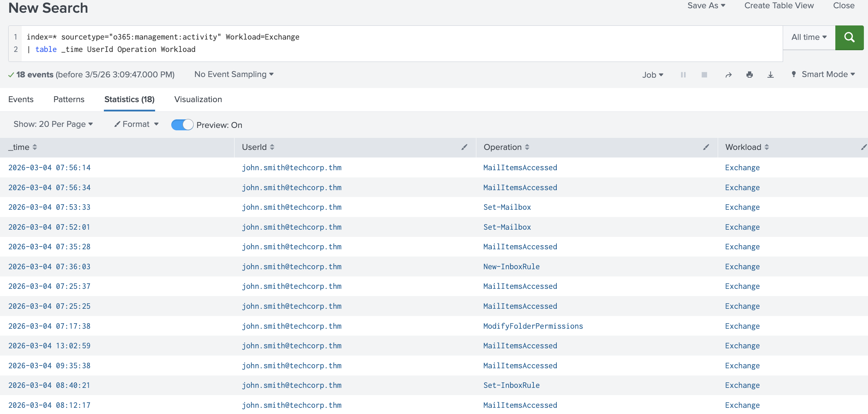Click timestamp 2026-03-04 07:52:01
The width and height of the screenshot is (868, 414).
click(x=49, y=227)
